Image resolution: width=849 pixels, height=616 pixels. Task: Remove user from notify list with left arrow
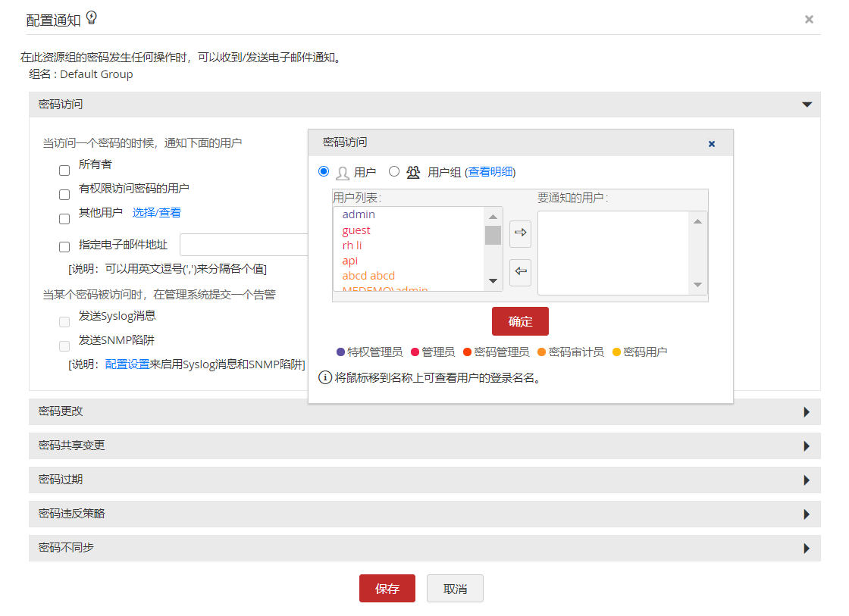[x=520, y=272]
